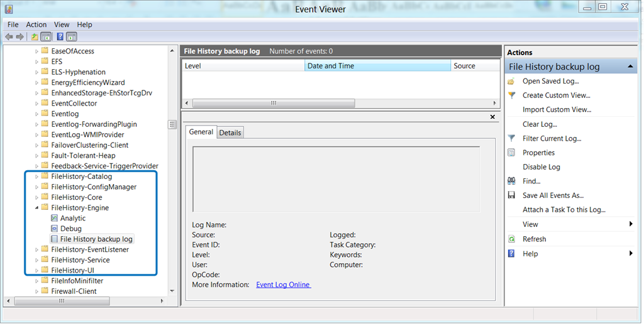644x326 pixels.
Task: Open the View menu in menu bar
Action: 62,24
